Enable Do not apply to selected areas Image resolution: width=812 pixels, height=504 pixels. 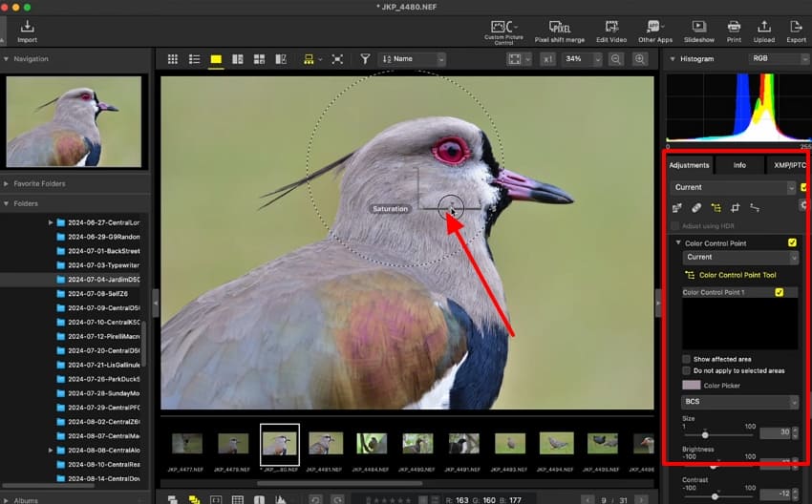pyautogui.click(x=686, y=370)
